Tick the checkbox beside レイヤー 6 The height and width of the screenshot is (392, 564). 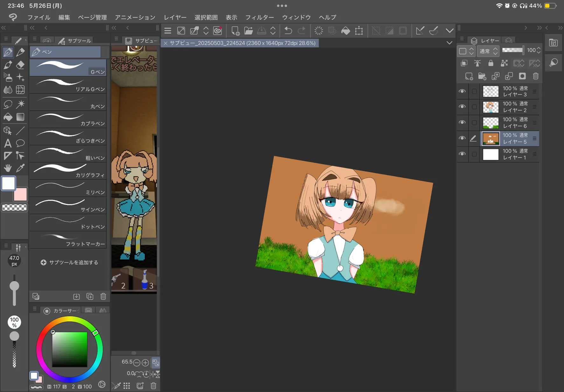point(474,122)
